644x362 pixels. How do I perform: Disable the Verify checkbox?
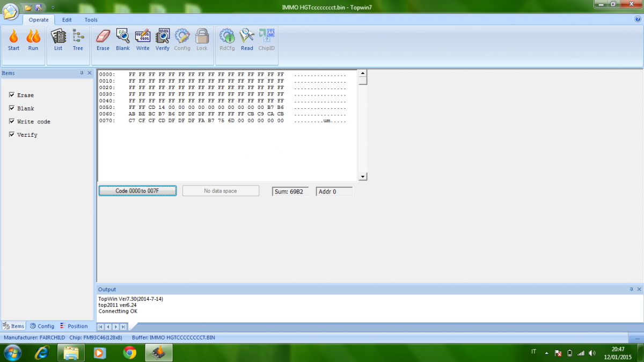[12, 135]
